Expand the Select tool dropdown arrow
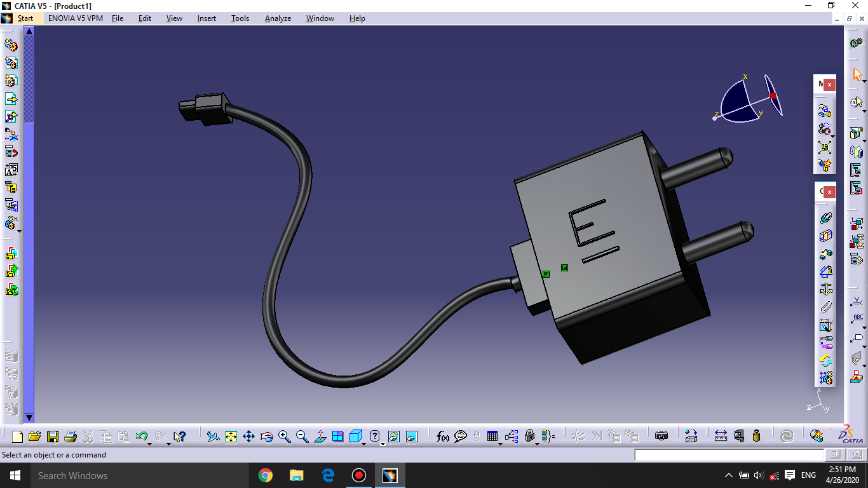The width and height of the screenshot is (868, 488). (865, 81)
